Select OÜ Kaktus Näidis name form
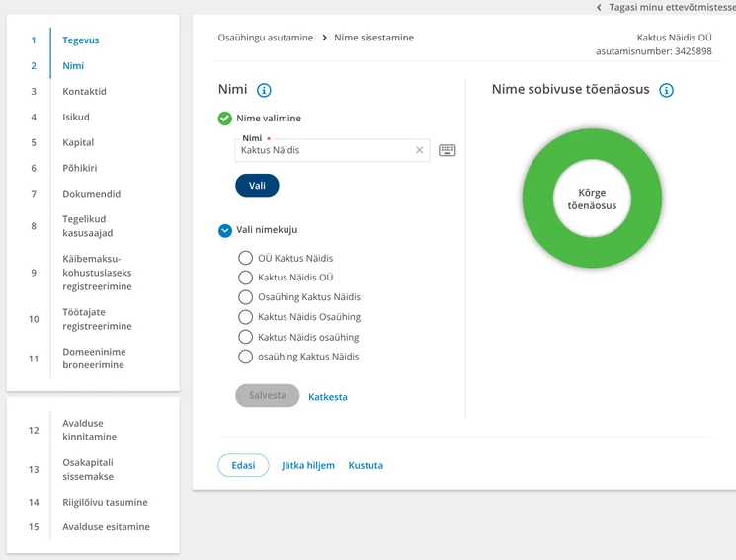Viewport: 736px width, 560px height. pos(245,258)
